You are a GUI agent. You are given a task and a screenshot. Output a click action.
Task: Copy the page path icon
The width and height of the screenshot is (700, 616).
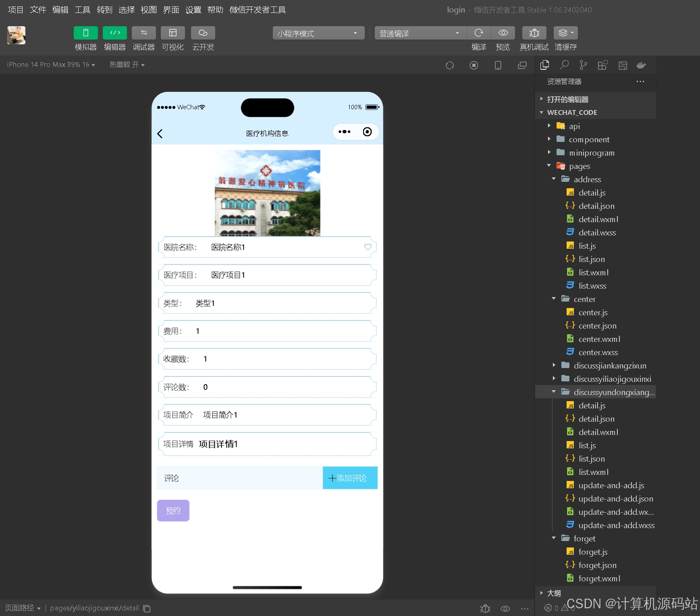[147, 608]
